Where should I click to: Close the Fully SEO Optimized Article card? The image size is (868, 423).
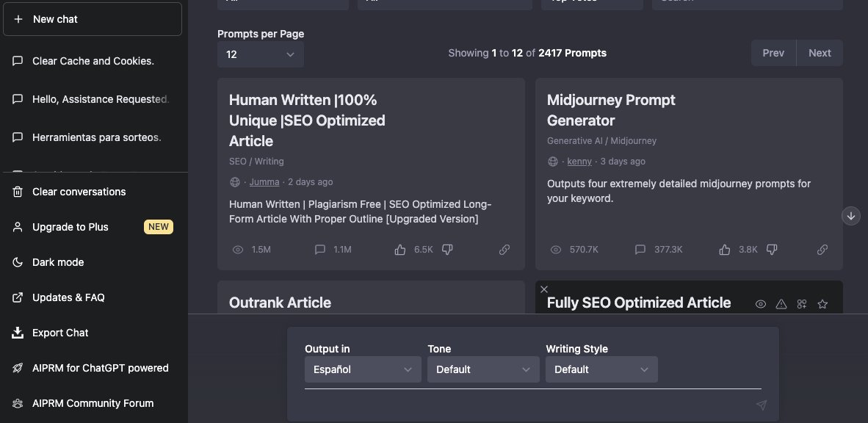tap(544, 289)
